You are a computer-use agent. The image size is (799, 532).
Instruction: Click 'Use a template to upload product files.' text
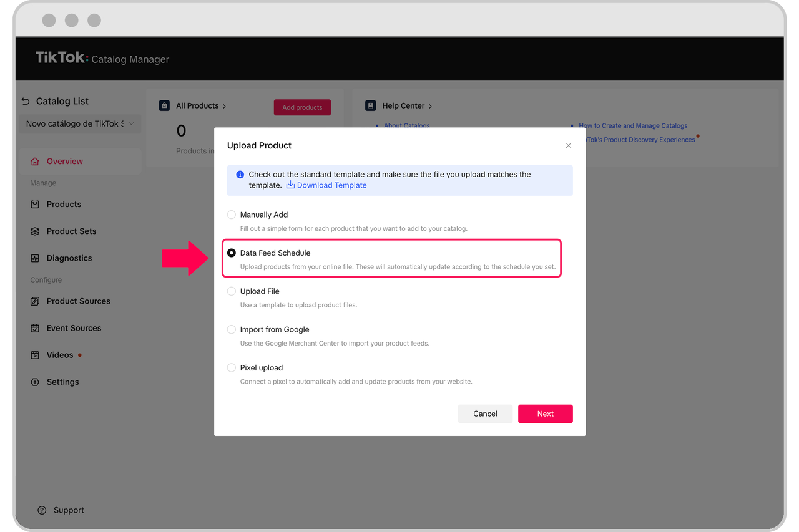click(x=298, y=305)
